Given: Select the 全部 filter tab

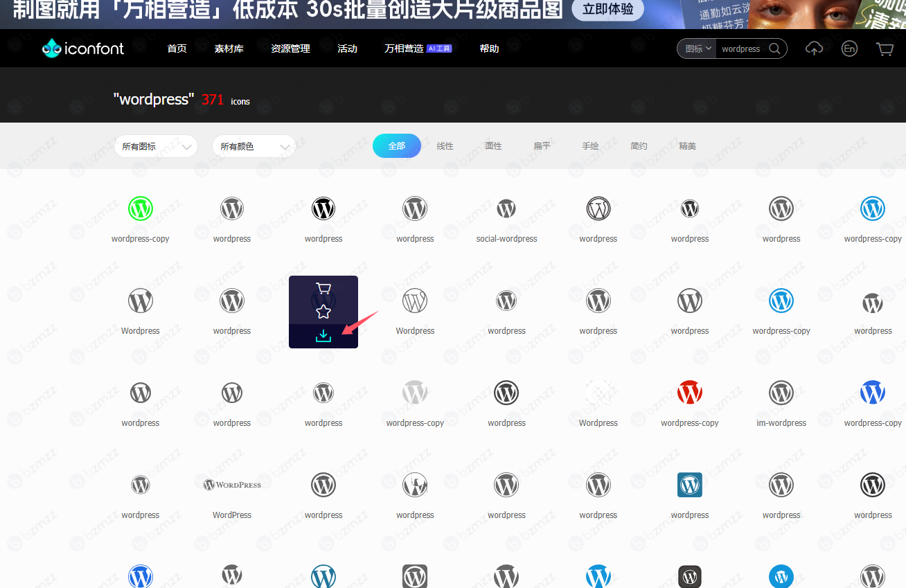Looking at the screenshot, I should (x=397, y=146).
